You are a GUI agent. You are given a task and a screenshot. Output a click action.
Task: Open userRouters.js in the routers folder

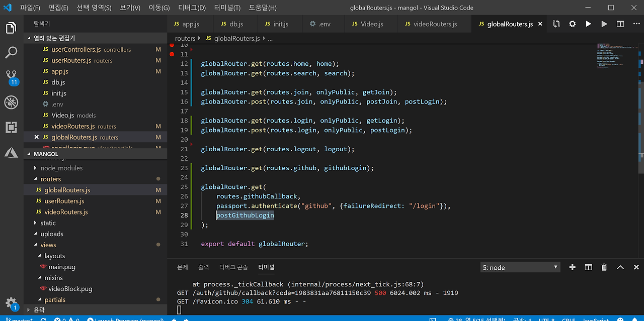pyautogui.click(x=64, y=201)
